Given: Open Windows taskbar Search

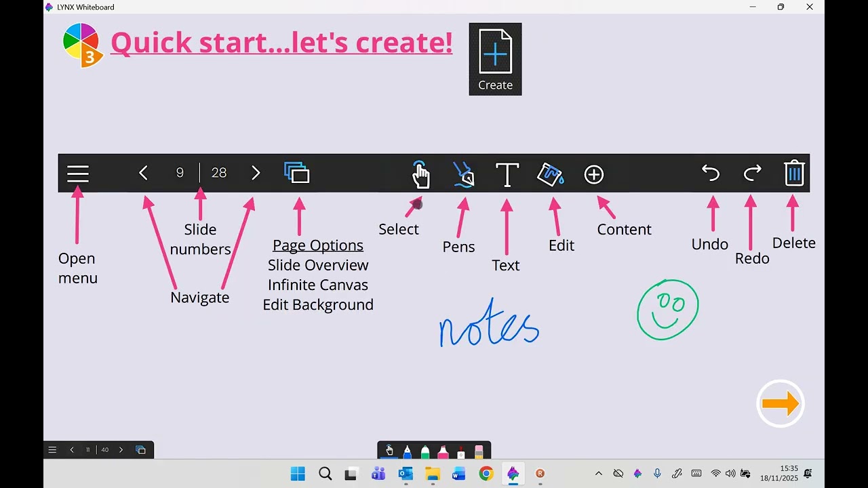Looking at the screenshot, I should [325, 474].
